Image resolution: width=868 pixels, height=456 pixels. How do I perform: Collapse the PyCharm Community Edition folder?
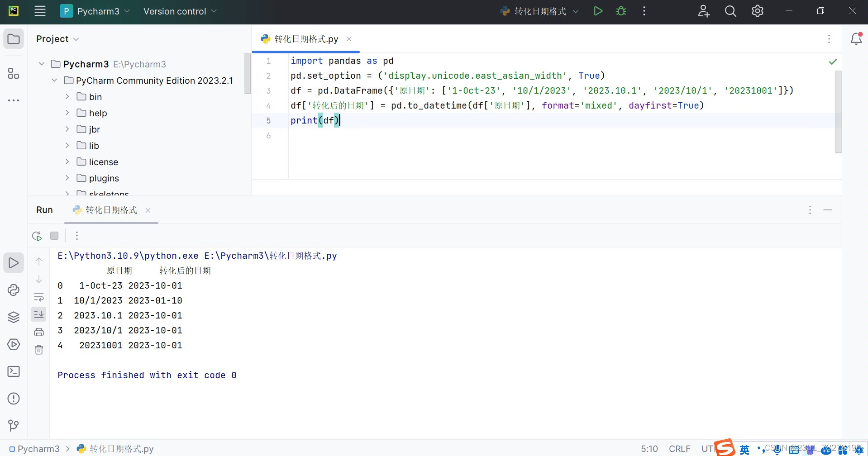tap(54, 80)
